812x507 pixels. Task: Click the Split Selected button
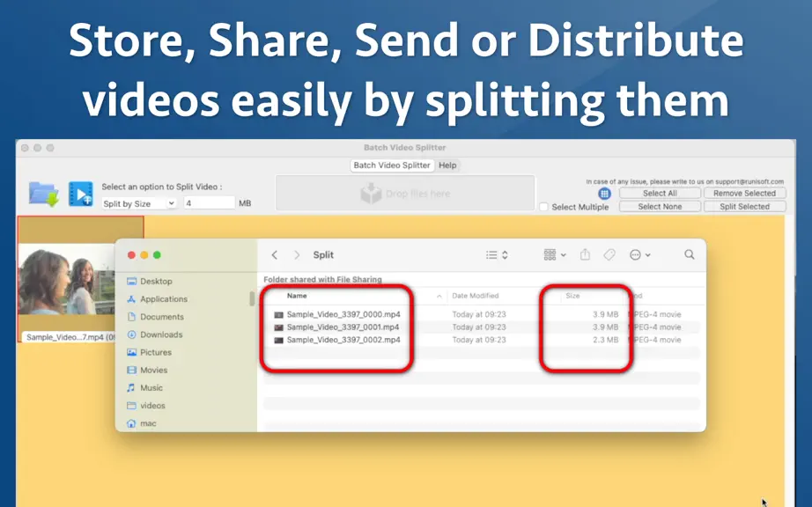pyautogui.click(x=745, y=207)
